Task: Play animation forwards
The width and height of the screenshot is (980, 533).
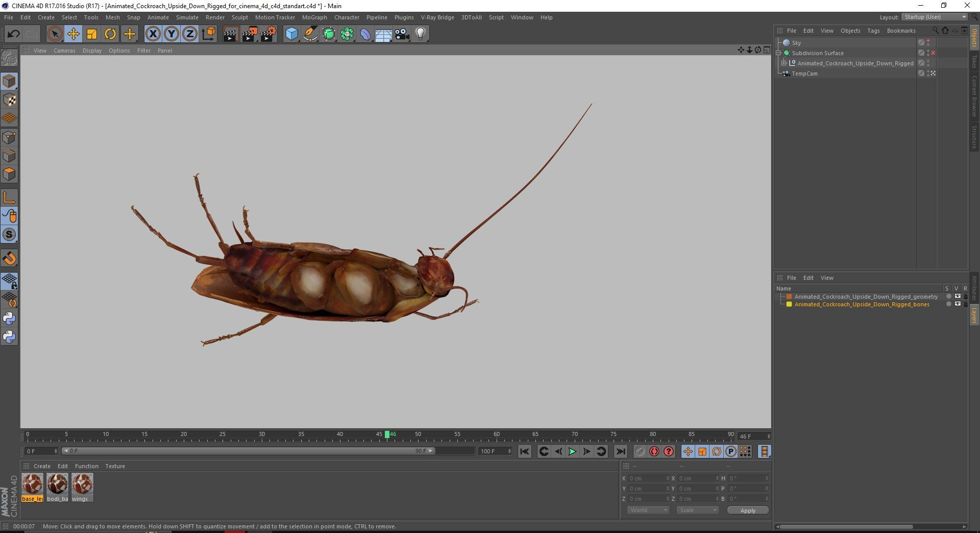Action: [x=572, y=451]
